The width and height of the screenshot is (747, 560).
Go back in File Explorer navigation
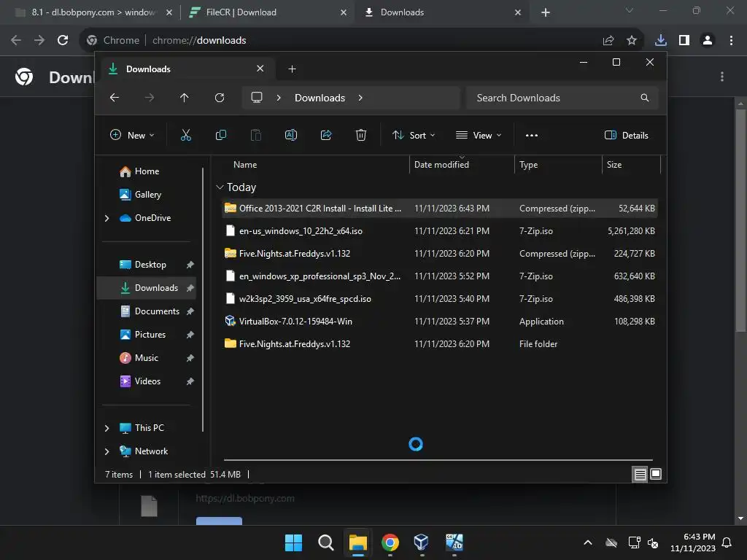(115, 98)
